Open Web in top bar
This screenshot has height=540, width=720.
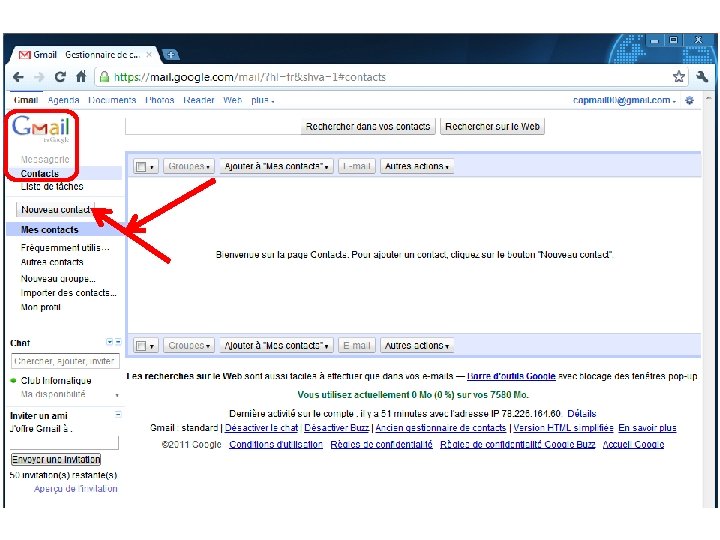[x=232, y=100]
